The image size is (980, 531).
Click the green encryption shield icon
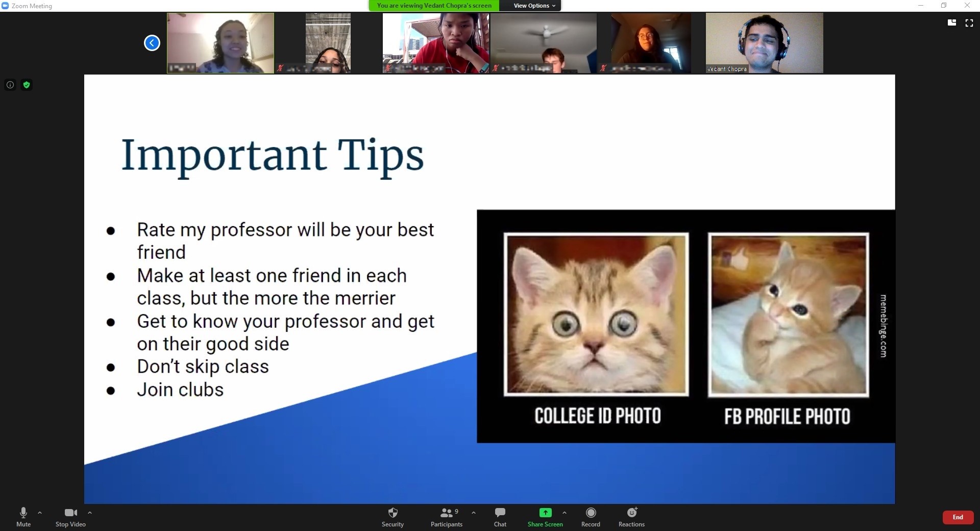[x=27, y=85]
